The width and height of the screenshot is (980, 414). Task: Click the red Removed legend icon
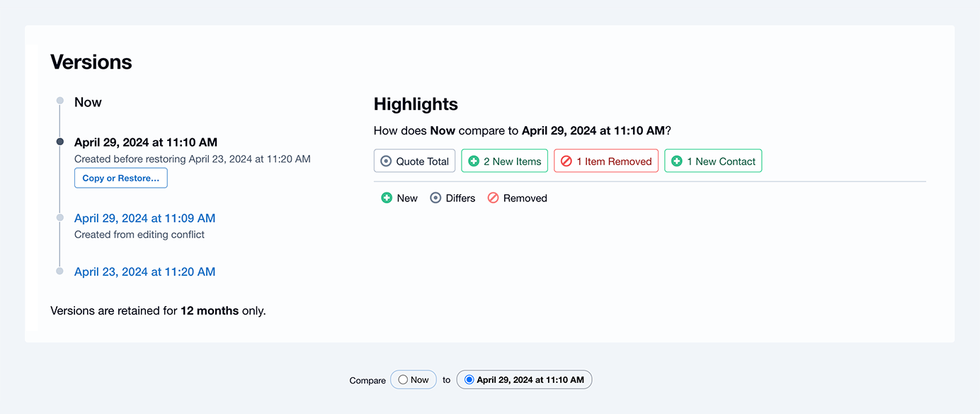(493, 198)
